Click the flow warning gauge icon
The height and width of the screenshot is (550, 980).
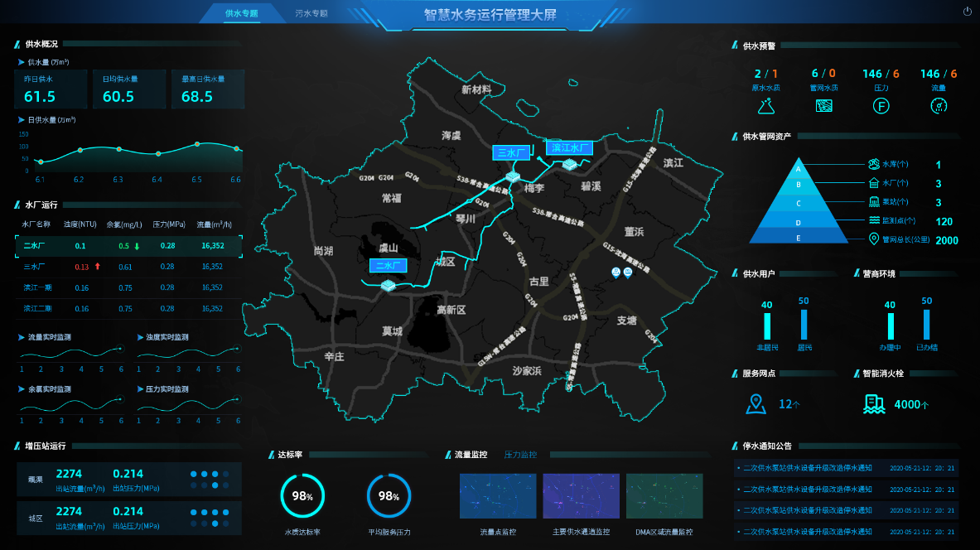(939, 105)
